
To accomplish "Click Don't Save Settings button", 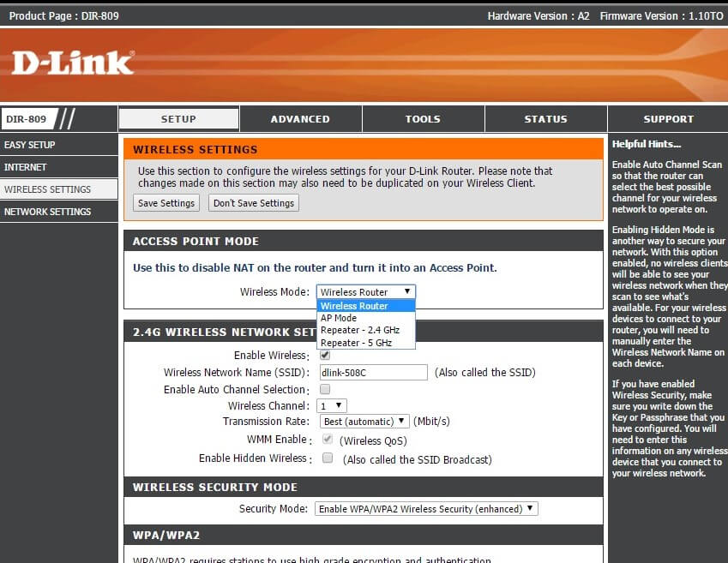I will pos(254,203).
